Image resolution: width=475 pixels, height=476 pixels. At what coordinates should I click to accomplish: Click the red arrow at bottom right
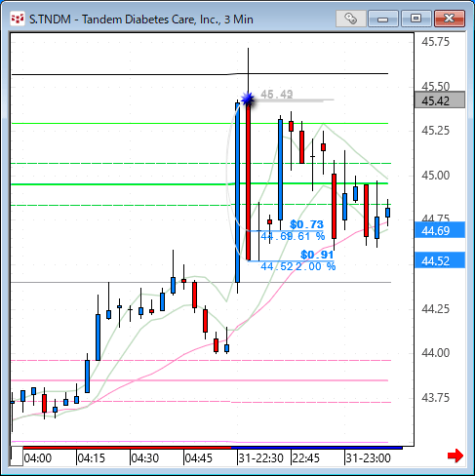coord(455,456)
